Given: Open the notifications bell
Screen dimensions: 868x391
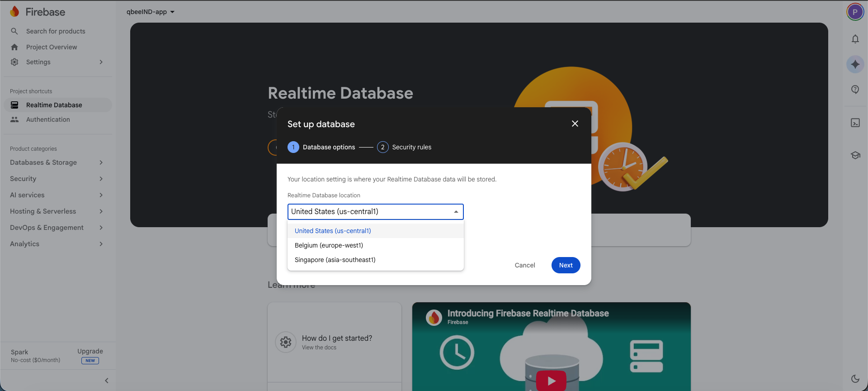Looking at the screenshot, I should [x=855, y=39].
